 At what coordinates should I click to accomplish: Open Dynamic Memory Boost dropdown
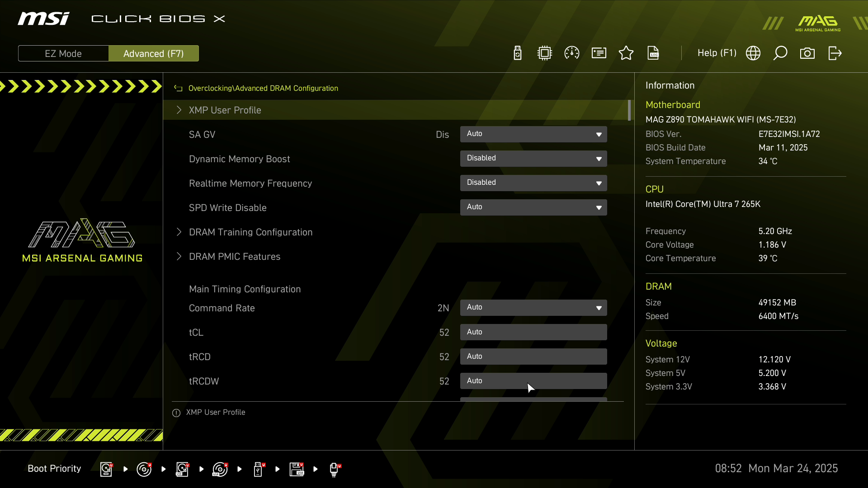tap(533, 159)
